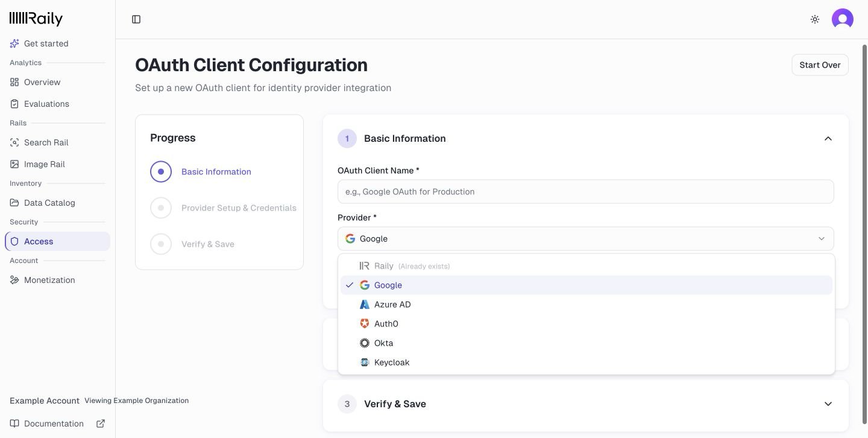The image size is (868, 438).
Task: Toggle the sidebar panel icon
Action: [136, 19]
